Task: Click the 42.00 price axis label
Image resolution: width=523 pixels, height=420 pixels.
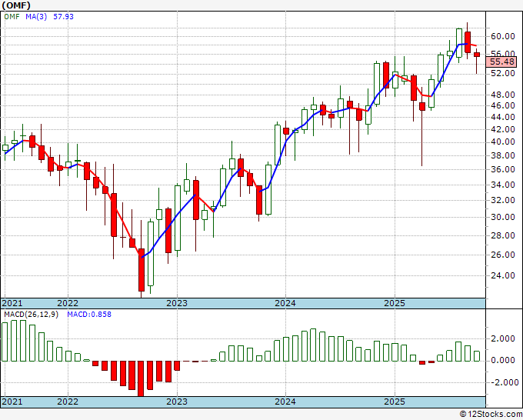Action: tap(503, 129)
